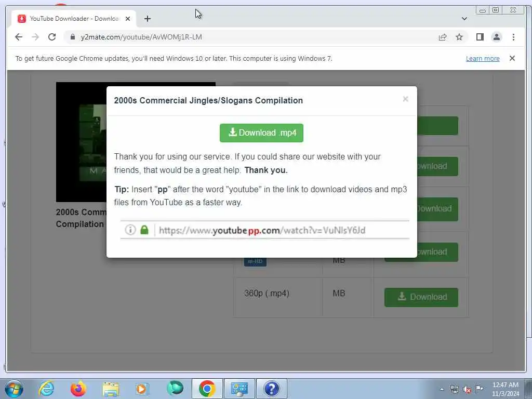This screenshot has height=399, width=532.
Task: Open the Windows Start menu
Action: 14,389
